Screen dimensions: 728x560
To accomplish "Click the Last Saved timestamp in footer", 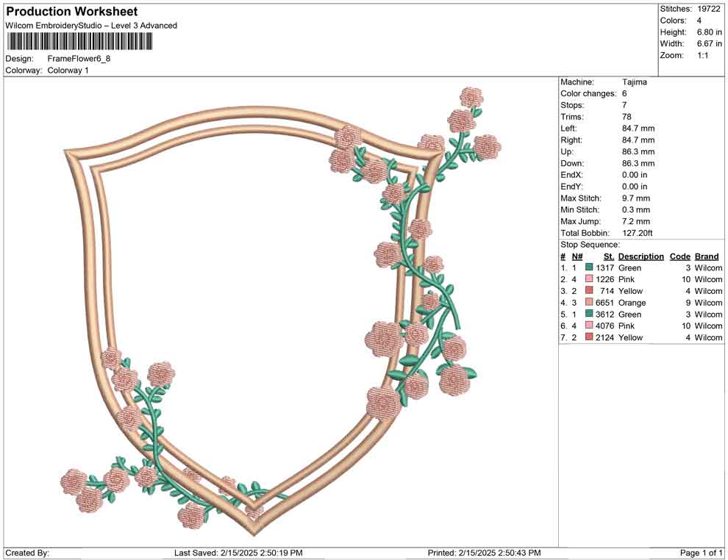I will 238,553.
